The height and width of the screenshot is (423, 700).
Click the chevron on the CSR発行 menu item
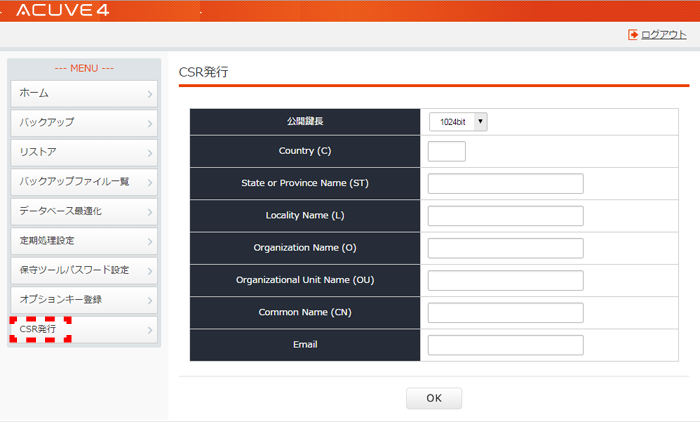[x=150, y=330]
